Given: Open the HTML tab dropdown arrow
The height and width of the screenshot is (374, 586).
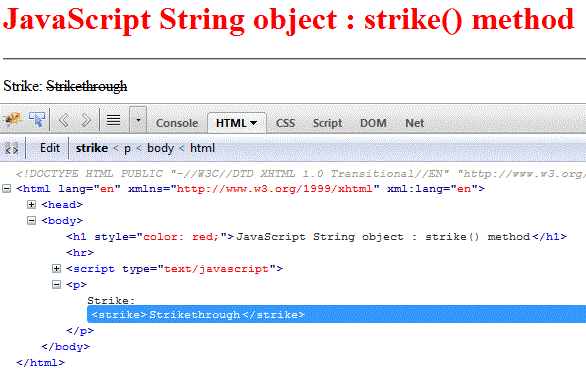Looking at the screenshot, I should click(x=253, y=123).
